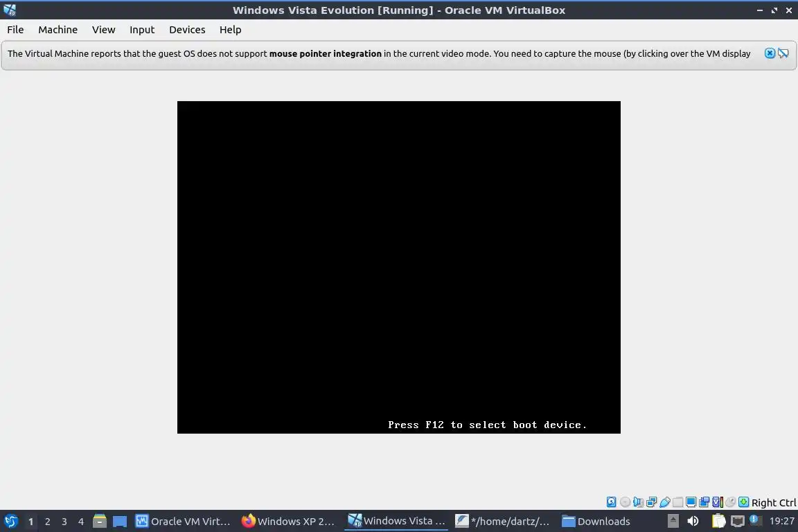The height and width of the screenshot is (532, 798).
Task: Click the keyboard capture green arrow indicator
Action: 743,502
